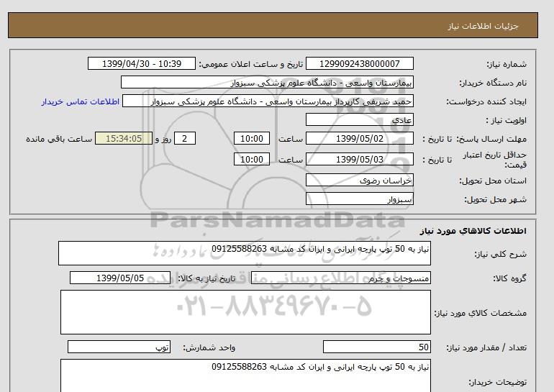The height and width of the screenshot is (392, 554).
Task: Click the شهر محل تحویل label
Action: point(495,199)
